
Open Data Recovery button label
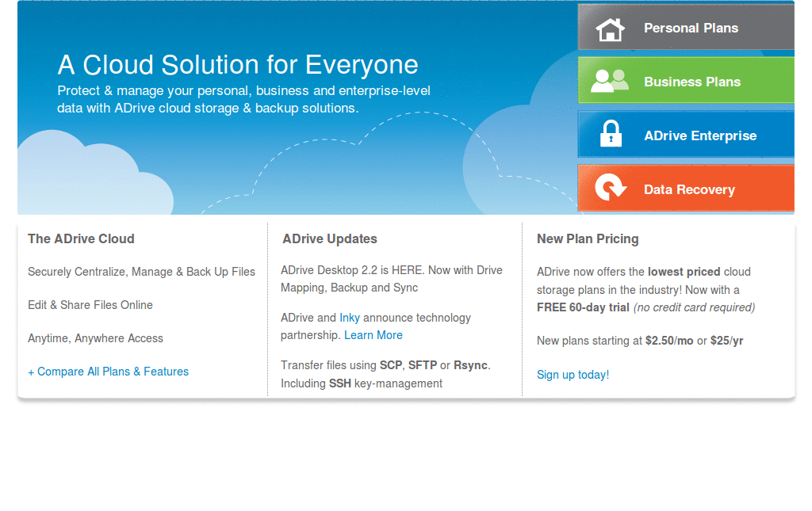(x=689, y=190)
